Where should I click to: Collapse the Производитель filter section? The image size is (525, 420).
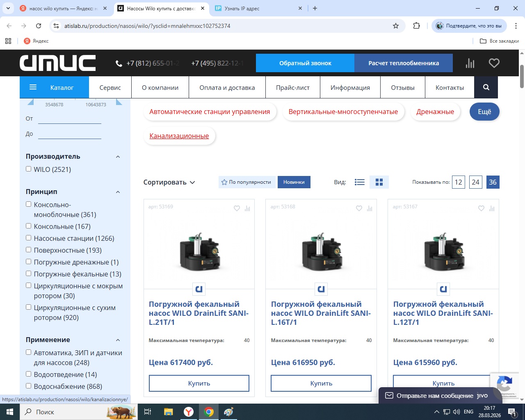point(118,157)
